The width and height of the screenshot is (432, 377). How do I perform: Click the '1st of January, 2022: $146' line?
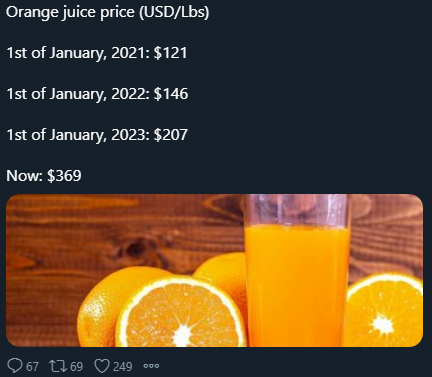(97, 94)
